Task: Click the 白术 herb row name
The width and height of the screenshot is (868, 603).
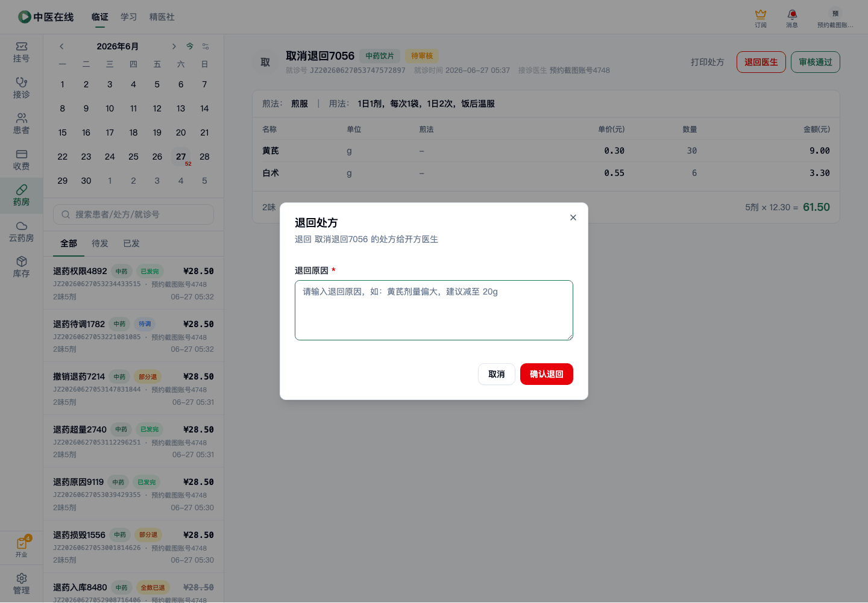Action: [x=271, y=173]
